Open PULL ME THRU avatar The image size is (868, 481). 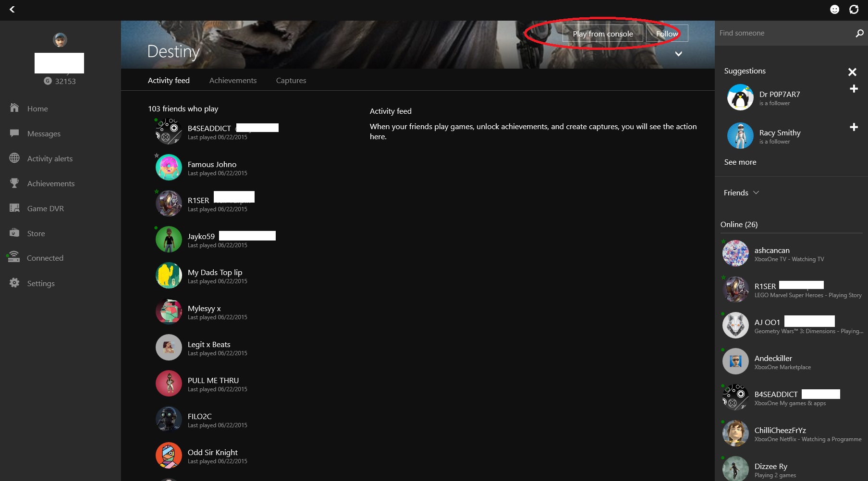169,384
